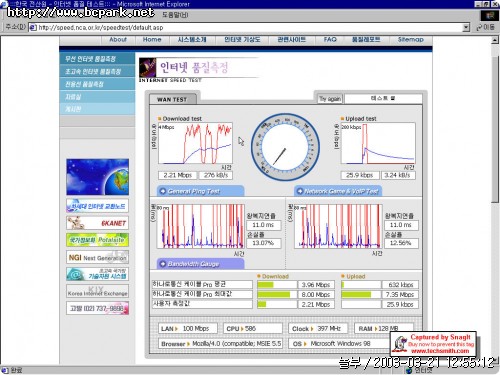500x375 pixels.
Task: Expand the Network Game & VoIP Test section
Action: (x=338, y=191)
